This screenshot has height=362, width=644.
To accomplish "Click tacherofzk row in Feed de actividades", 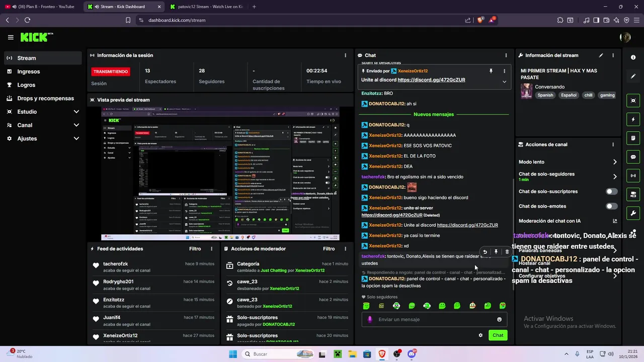I will (154, 267).
